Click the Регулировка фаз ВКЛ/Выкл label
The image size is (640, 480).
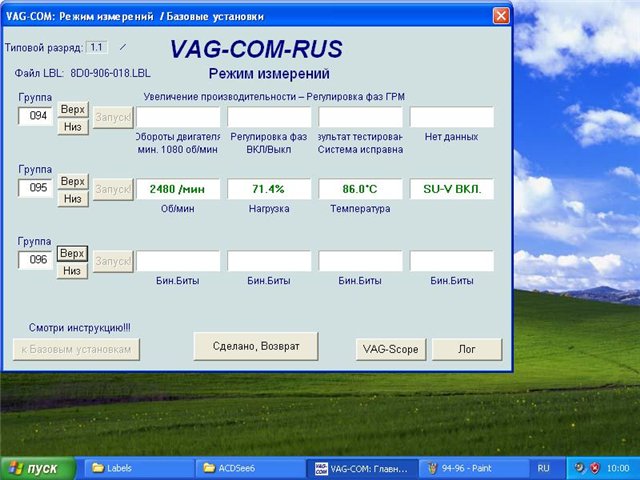coord(269,143)
